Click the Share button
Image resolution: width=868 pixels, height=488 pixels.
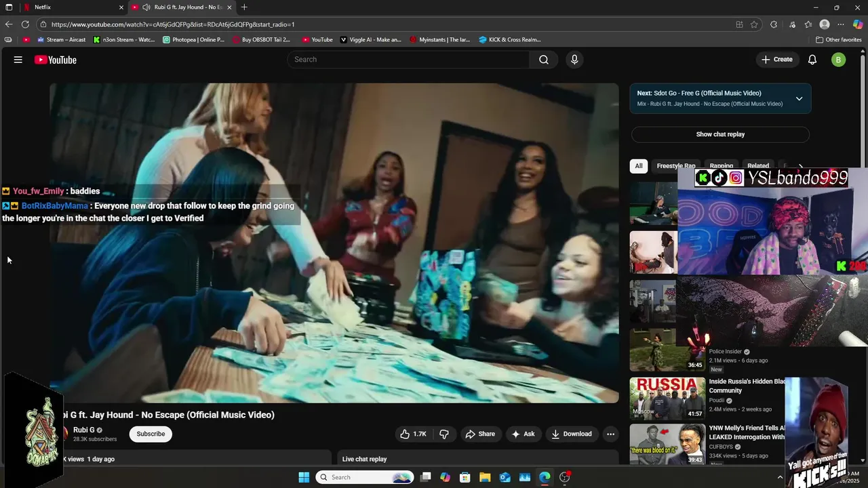[480, 434]
